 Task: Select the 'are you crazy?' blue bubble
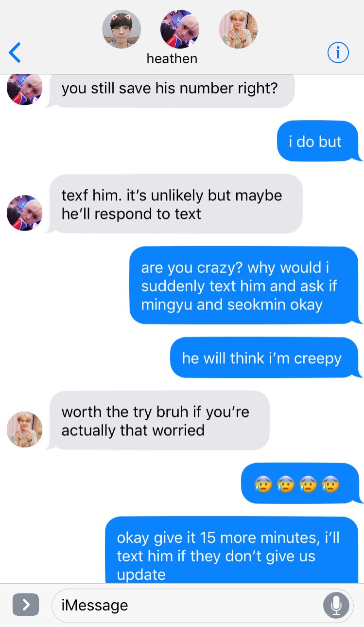244,286
